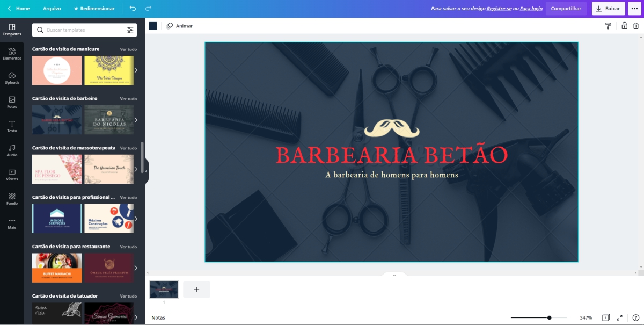Undo the last action
The width and height of the screenshot is (644, 325).
coord(133,9)
